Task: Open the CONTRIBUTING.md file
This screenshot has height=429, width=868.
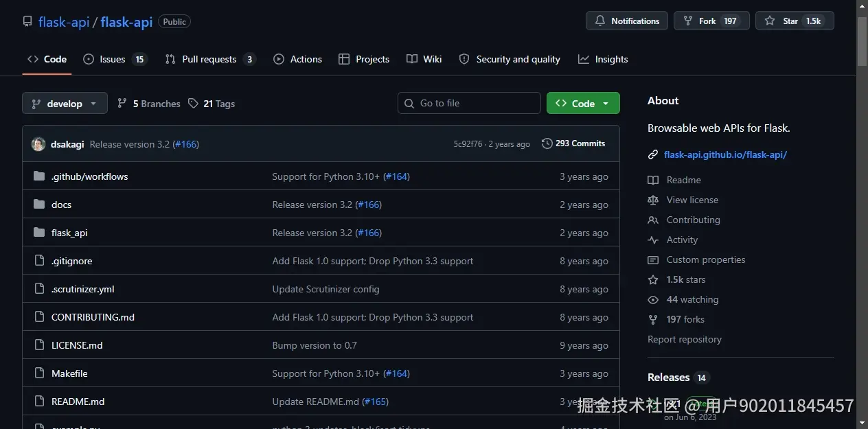Action: tap(93, 317)
